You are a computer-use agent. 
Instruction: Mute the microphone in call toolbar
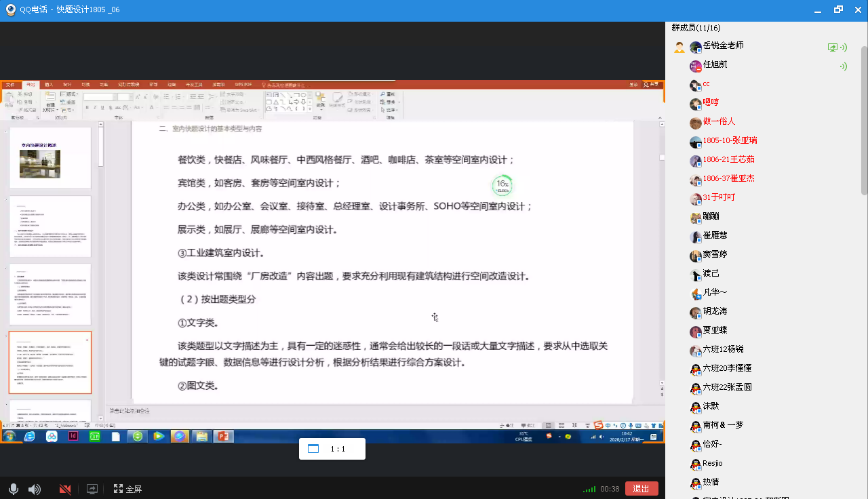tap(13, 489)
